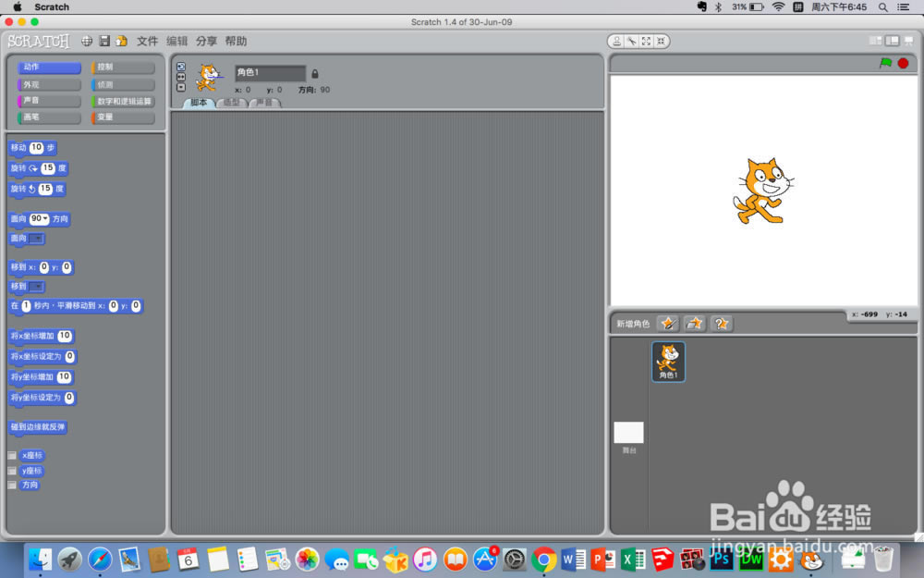Image resolution: width=924 pixels, height=578 pixels.
Task: Select the 变量 block category
Action: [x=123, y=117]
